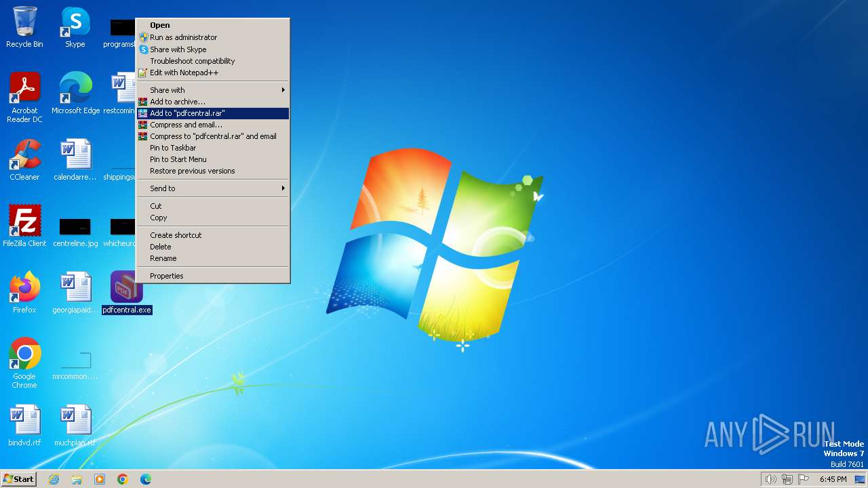
Task: Select the CCleaner desktop icon
Action: point(24,160)
